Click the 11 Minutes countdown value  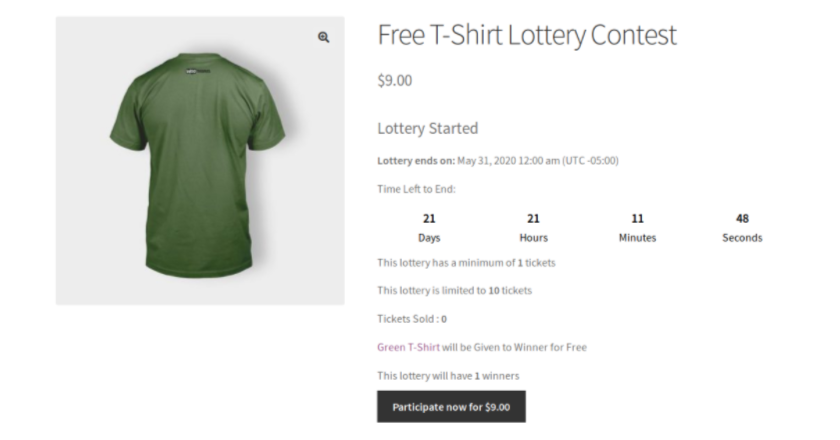coord(637,219)
